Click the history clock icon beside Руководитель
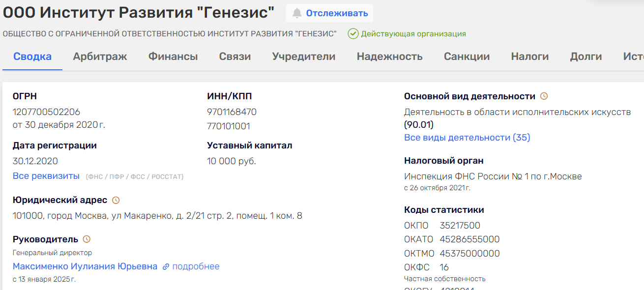Image resolution: width=644 pixels, height=290 pixels. click(87, 239)
